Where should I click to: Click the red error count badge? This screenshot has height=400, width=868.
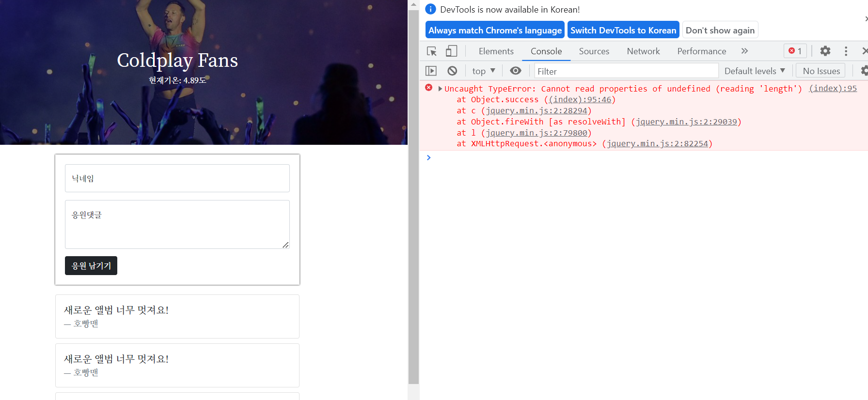(795, 51)
